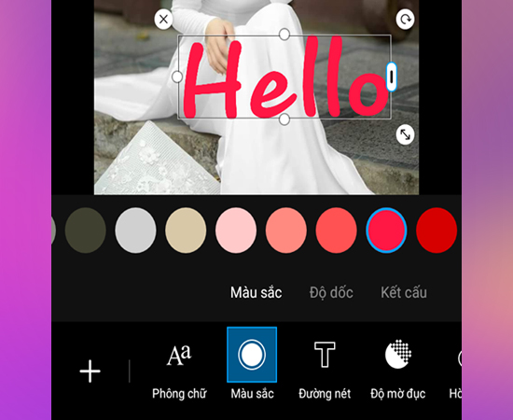Choose the coral red color swatch
The height and width of the screenshot is (420, 513).
coord(337,231)
